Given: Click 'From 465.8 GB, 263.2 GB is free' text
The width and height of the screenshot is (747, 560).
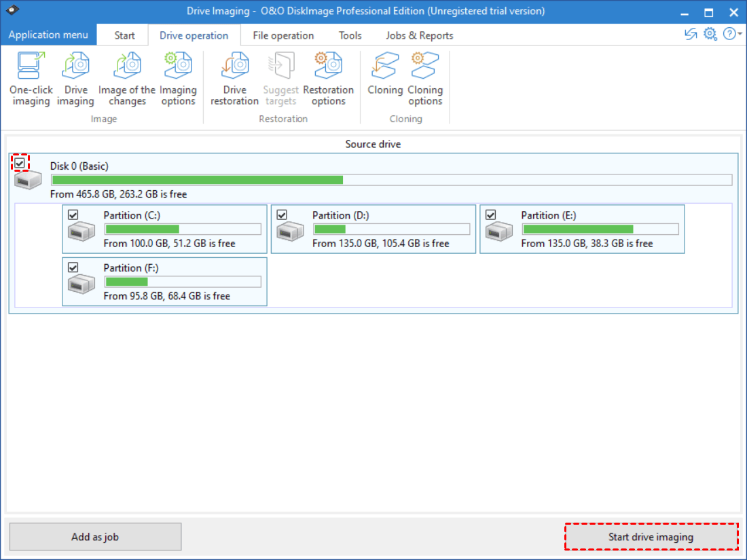Looking at the screenshot, I should click(118, 194).
